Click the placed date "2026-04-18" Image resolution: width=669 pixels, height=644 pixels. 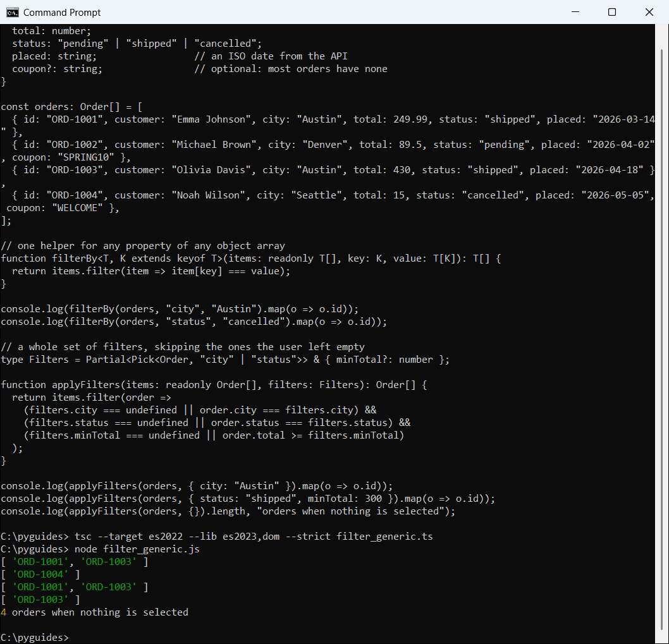610,170
